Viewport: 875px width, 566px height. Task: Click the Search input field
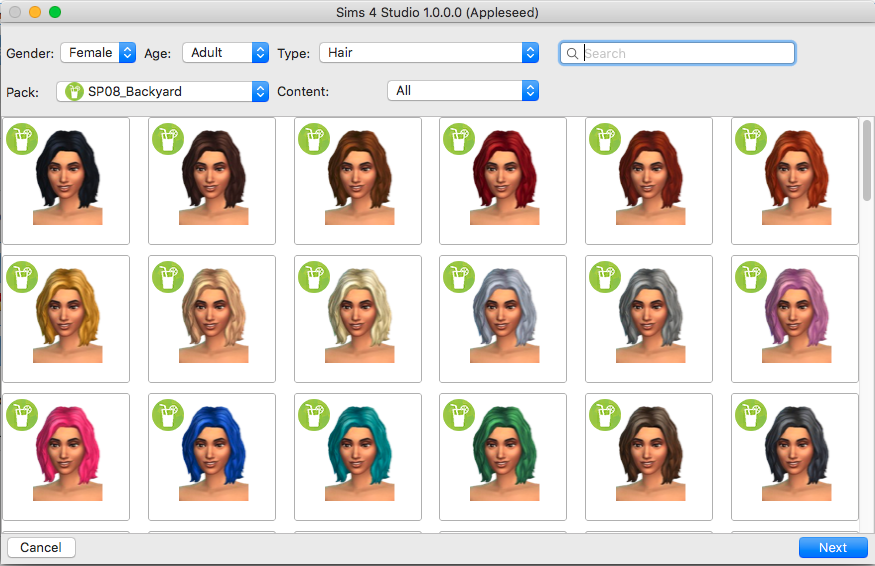(x=677, y=54)
